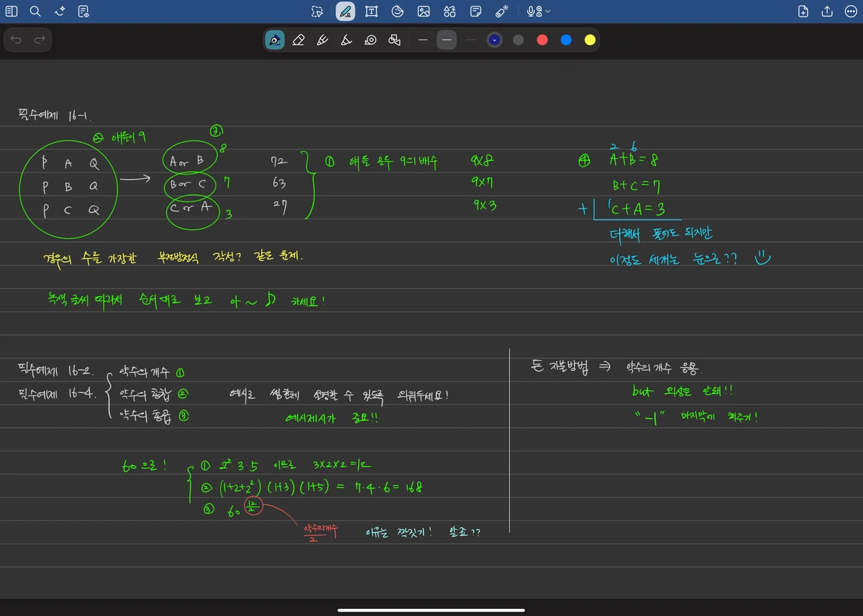Image resolution: width=863 pixels, height=616 pixels.
Task: Pick the yellow pen color
Action: (x=590, y=40)
